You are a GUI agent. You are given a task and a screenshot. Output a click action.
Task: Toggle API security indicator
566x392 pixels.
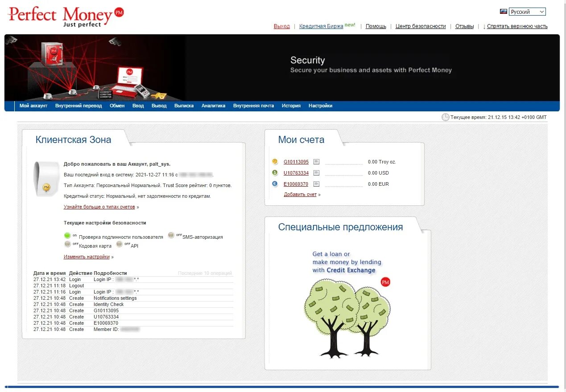click(x=120, y=244)
